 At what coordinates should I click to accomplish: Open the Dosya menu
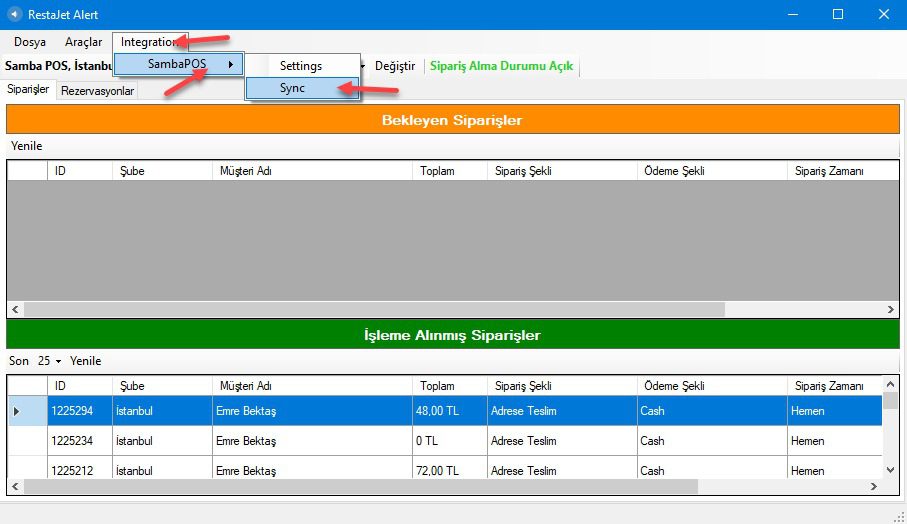[x=30, y=42]
